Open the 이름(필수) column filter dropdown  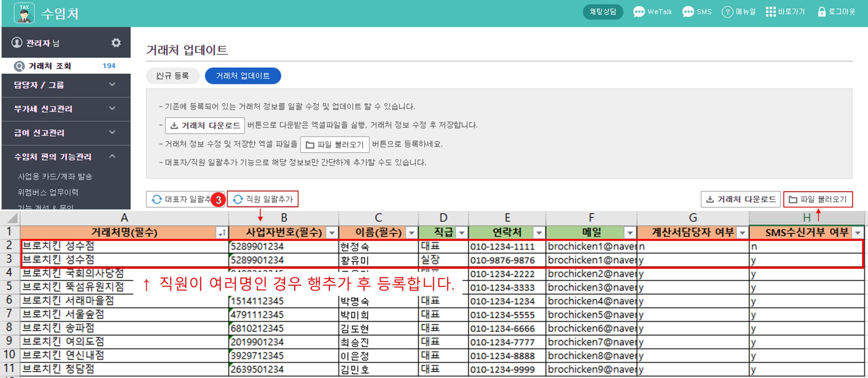pos(411,233)
